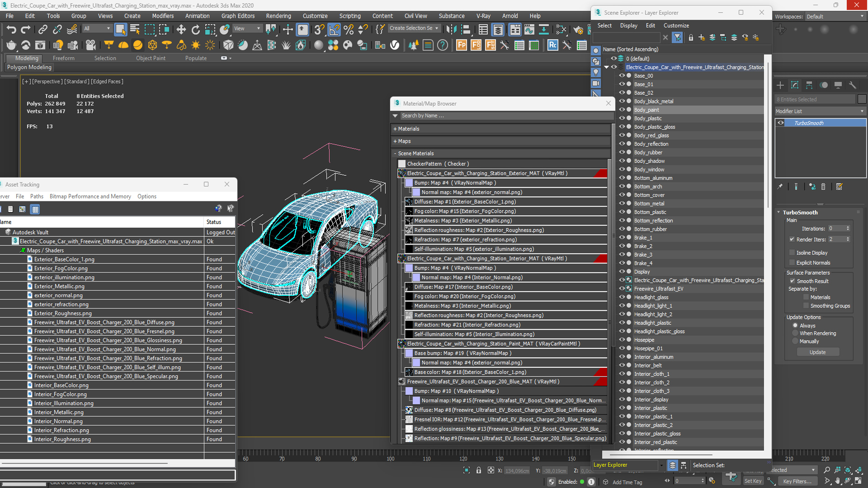868x488 pixels.
Task: Click Add Time Tag in status bar
Action: click(x=627, y=482)
